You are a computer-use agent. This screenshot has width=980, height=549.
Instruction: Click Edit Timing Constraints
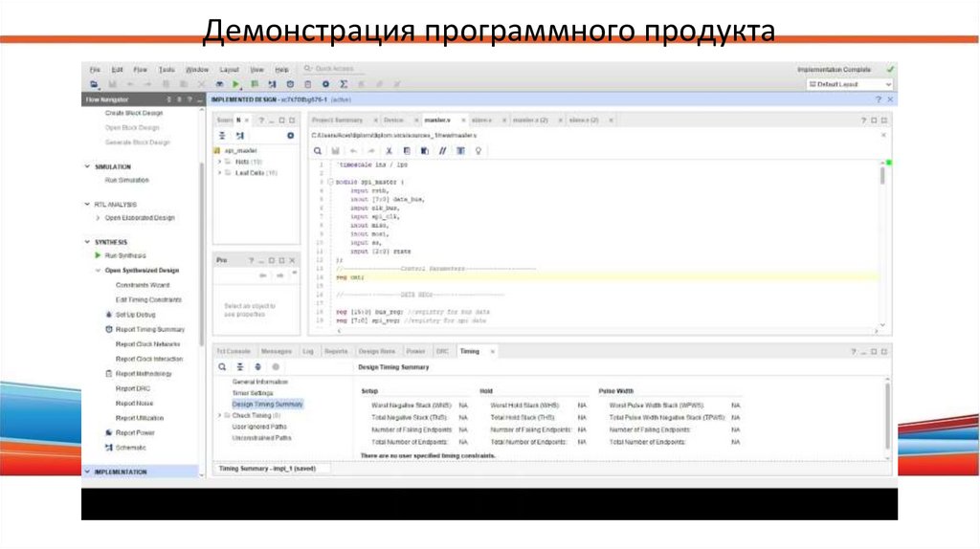[148, 299]
